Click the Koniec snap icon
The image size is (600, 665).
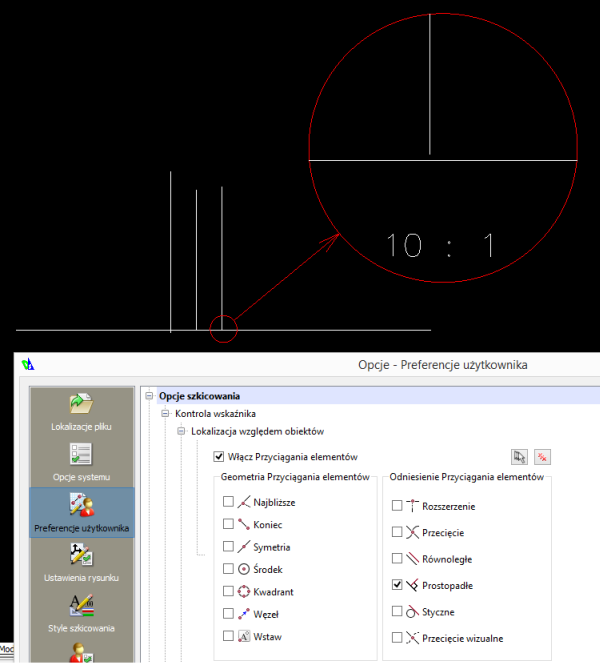point(244,525)
